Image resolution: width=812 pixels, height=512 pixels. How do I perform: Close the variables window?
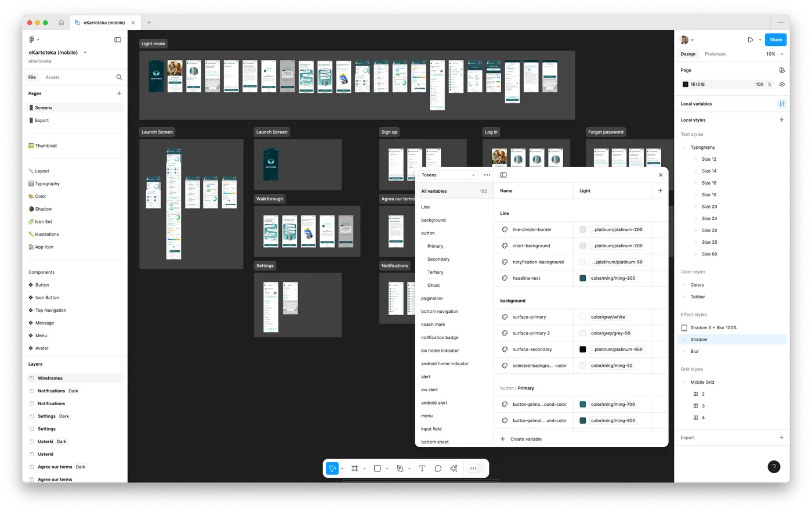(x=660, y=175)
